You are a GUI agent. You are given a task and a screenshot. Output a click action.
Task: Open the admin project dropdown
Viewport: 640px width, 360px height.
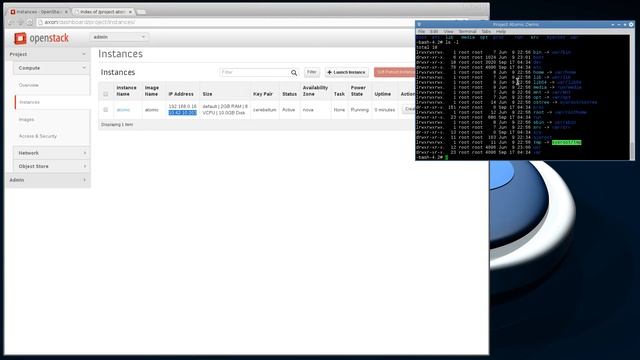[x=119, y=37]
